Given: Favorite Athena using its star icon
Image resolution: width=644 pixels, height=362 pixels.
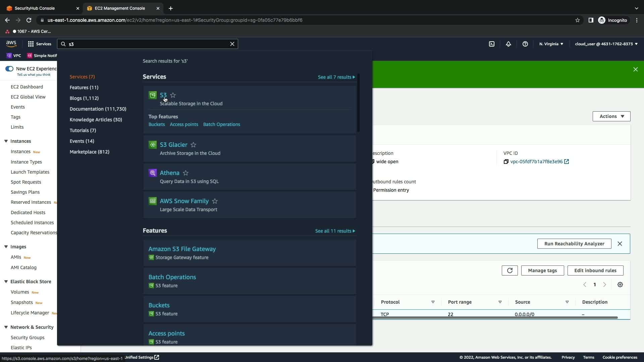Looking at the screenshot, I should pyautogui.click(x=186, y=173).
